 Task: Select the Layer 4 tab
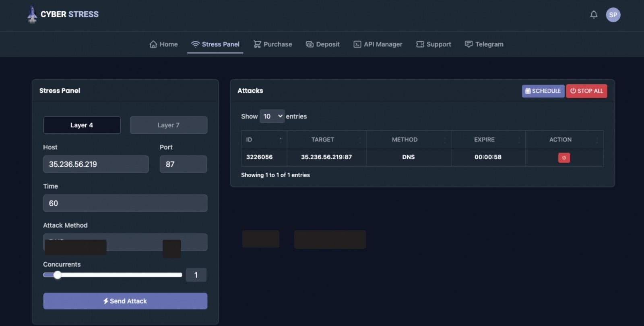82,125
